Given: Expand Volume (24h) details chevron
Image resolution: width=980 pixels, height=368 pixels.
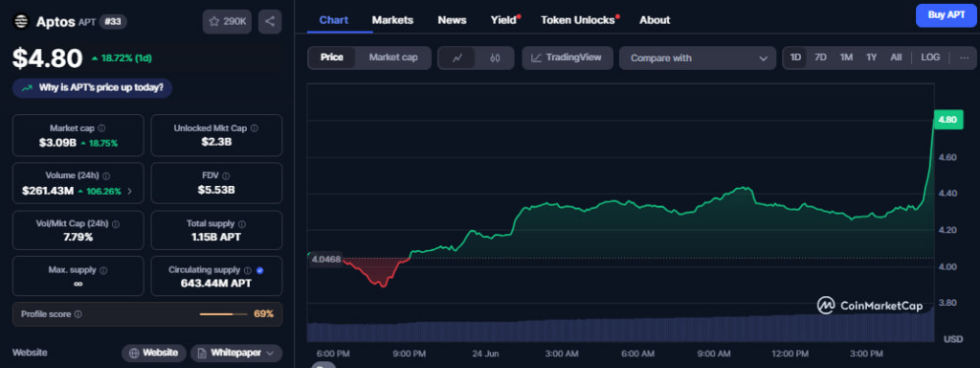Looking at the screenshot, I should click(x=129, y=192).
